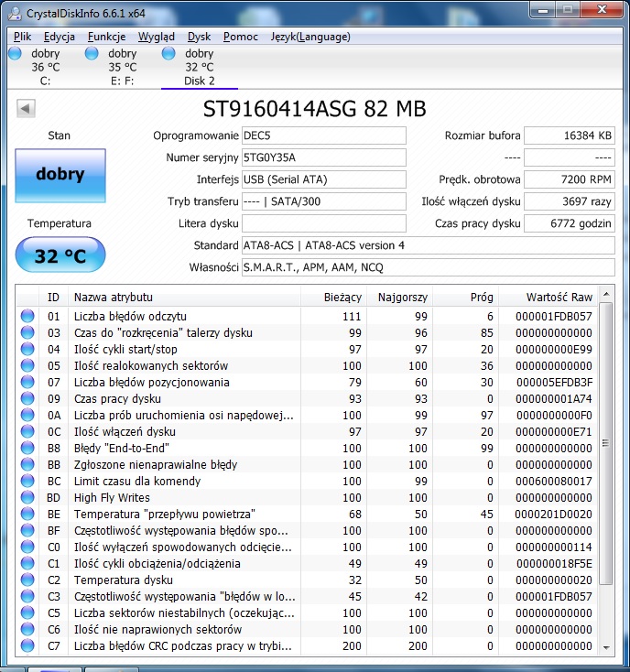Image resolution: width=630 pixels, height=672 pixels.
Task: Click the Tryb transferu field SATA/300
Action: coord(324,201)
